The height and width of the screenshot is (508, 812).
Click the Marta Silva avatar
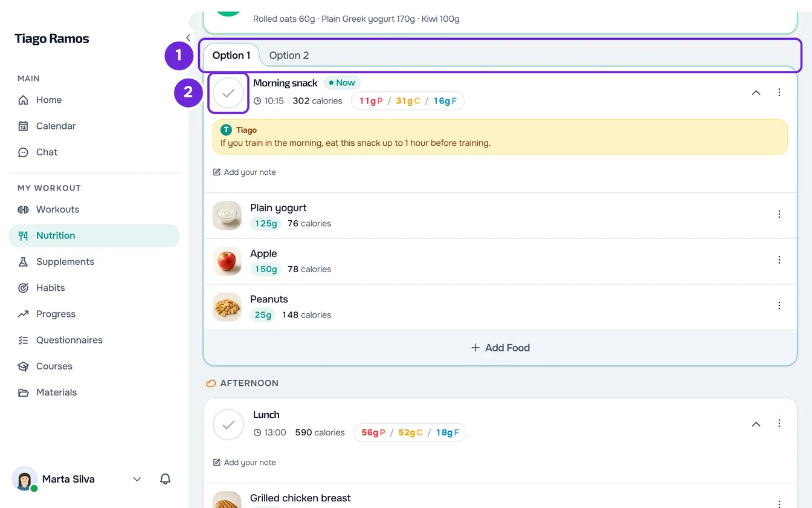tap(25, 479)
